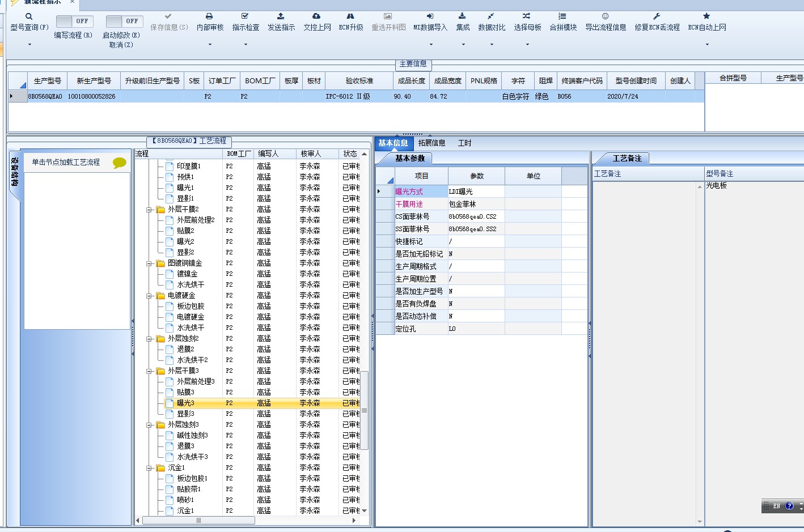Open the dropdown arrow under 内部审核
The width and height of the screenshot is (804, 532).
click(210, 44)
